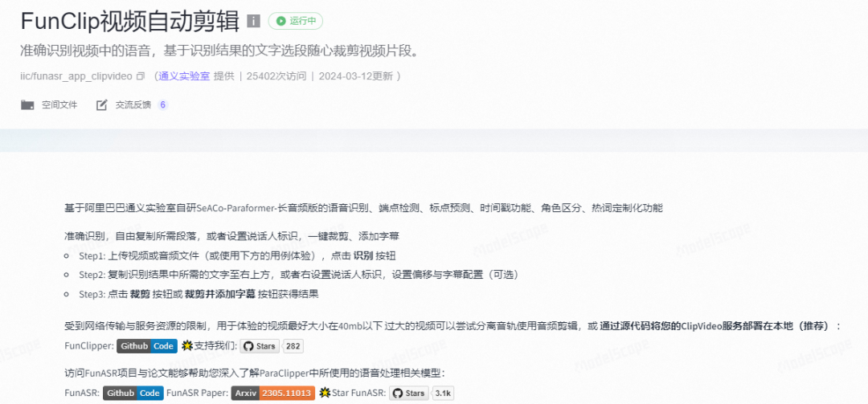
Task: Click the 支持我们 sparkle icon
Action: (187, 346)
